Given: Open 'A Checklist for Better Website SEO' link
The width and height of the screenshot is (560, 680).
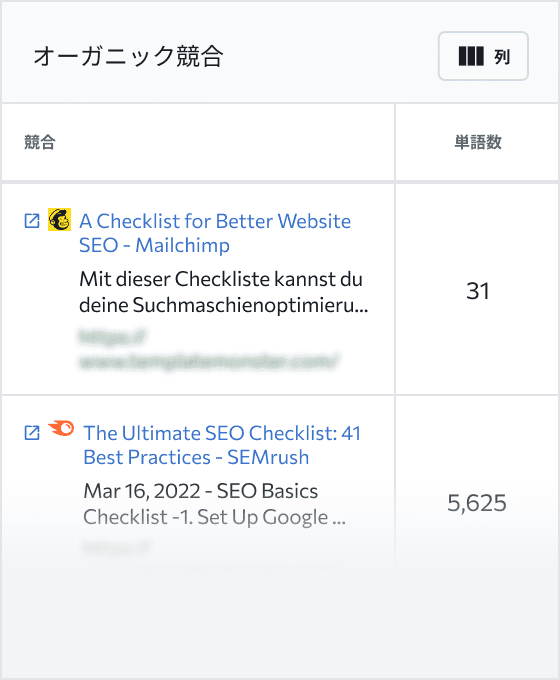Looking at the screenshot, I should click(x=215, y=233).
